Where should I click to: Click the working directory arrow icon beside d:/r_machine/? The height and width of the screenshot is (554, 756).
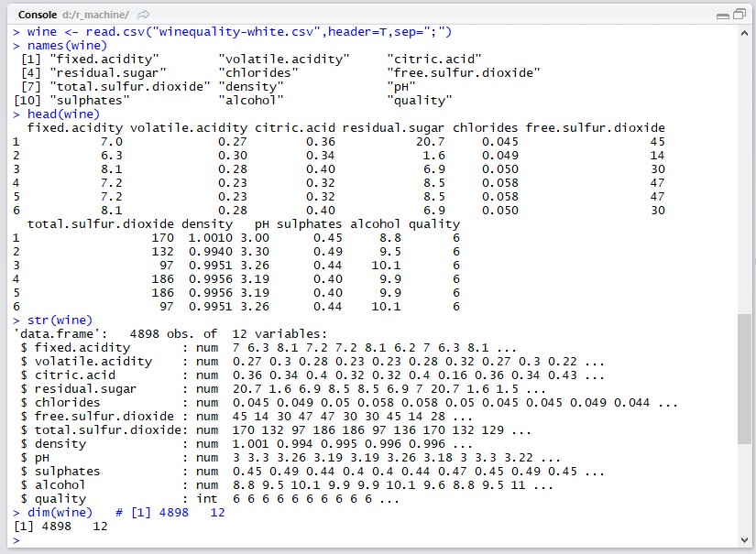pos(143,15)
